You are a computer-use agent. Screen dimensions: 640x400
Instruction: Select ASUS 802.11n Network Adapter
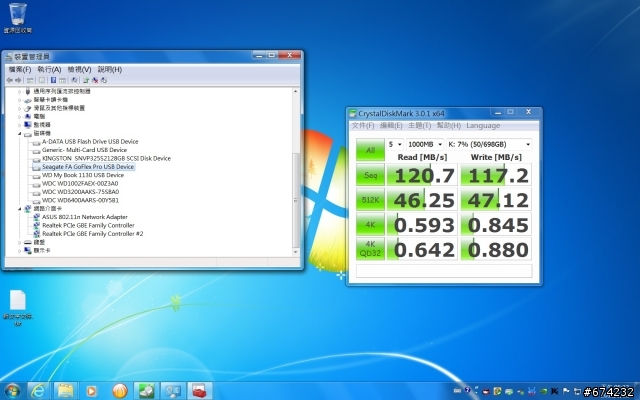(x=84, y=217)
